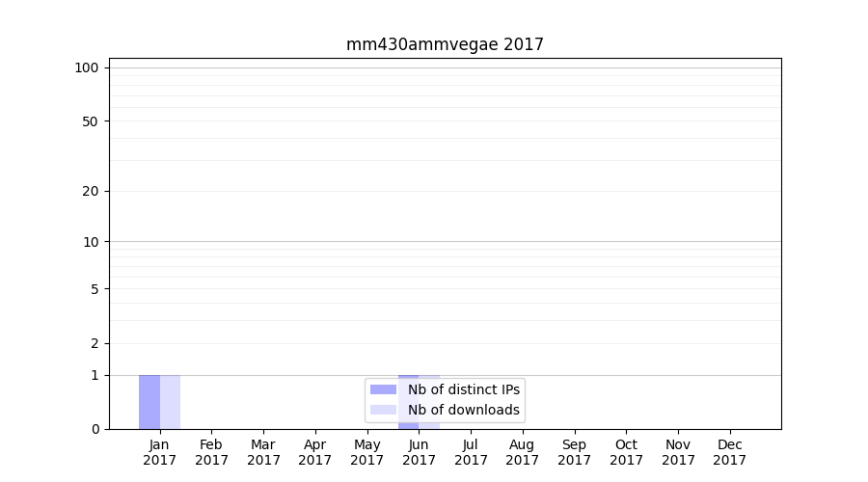Select the y-axis tick label 50
This screenshot has width=868, height=482.
coord(91,121)
